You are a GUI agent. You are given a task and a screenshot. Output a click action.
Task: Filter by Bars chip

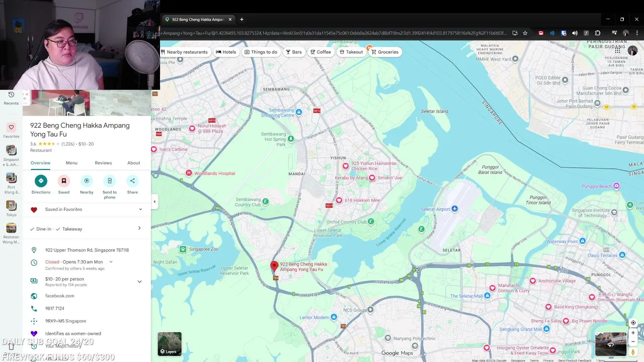294,52
